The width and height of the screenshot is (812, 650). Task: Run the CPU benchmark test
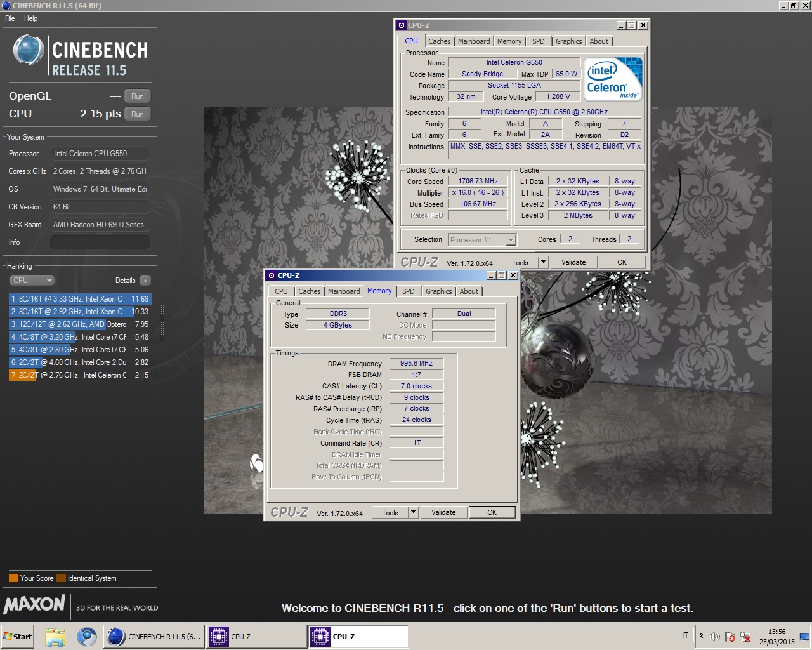[137, 114]
